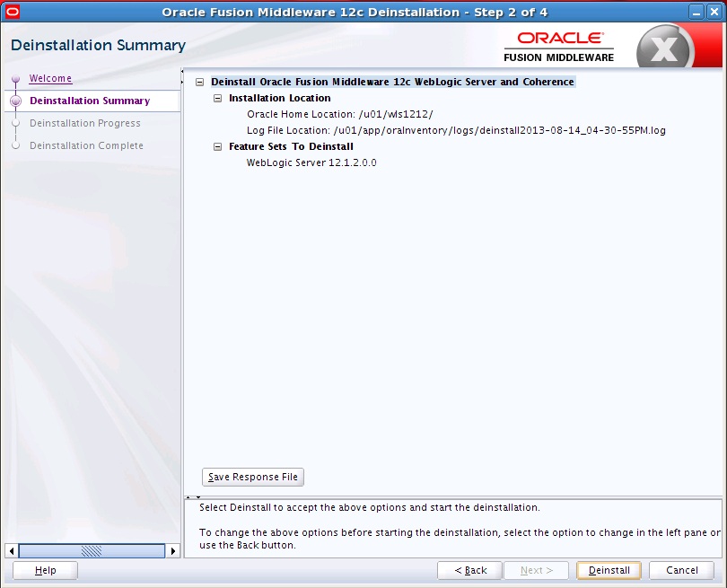
Task: Collapse the Deinstall Oracle Fusion Middleware tree root
Action: [200, 82]
